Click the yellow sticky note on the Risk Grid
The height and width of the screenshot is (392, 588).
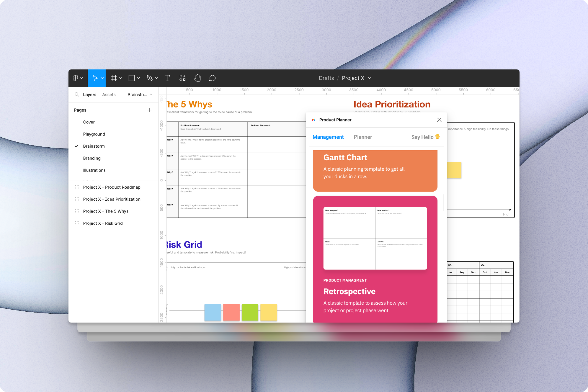(269, 312)
